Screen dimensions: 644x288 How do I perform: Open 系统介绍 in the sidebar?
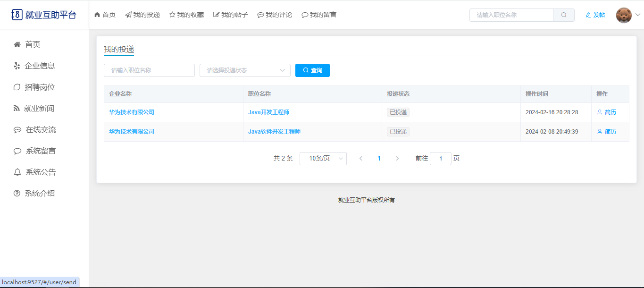[x=40, y=194]
